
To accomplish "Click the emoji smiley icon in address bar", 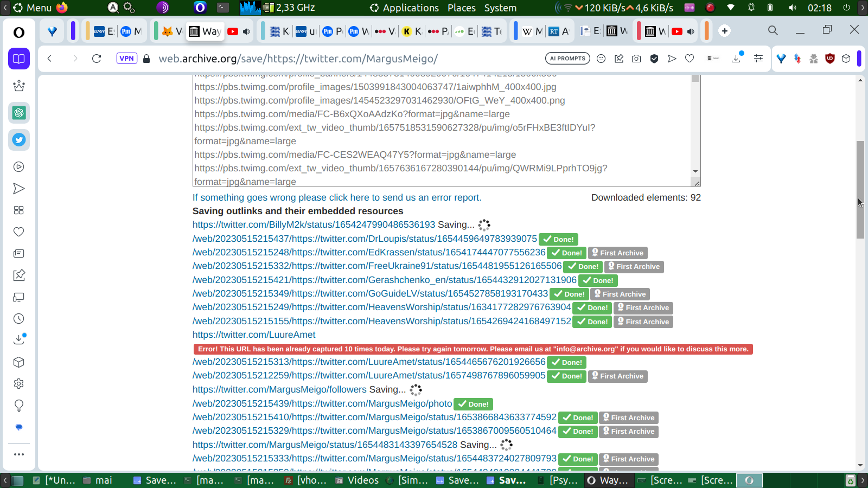I will (x=601, y=59).
